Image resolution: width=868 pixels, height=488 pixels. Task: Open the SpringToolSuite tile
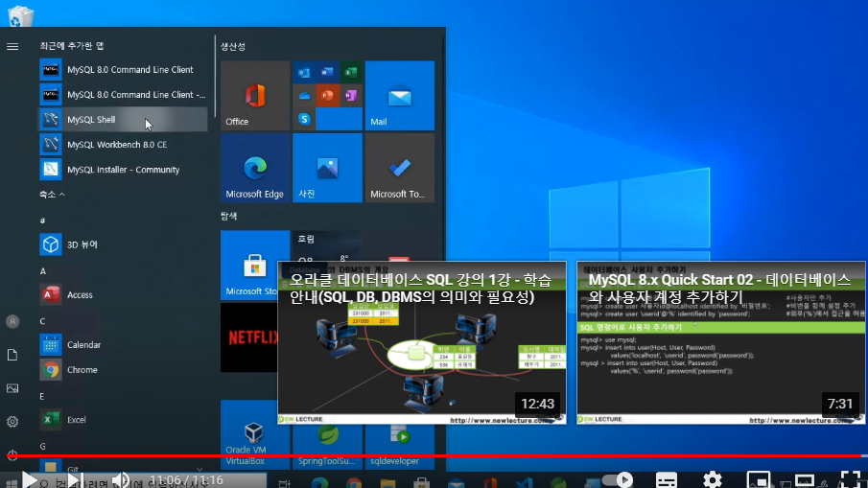point(327,447)
